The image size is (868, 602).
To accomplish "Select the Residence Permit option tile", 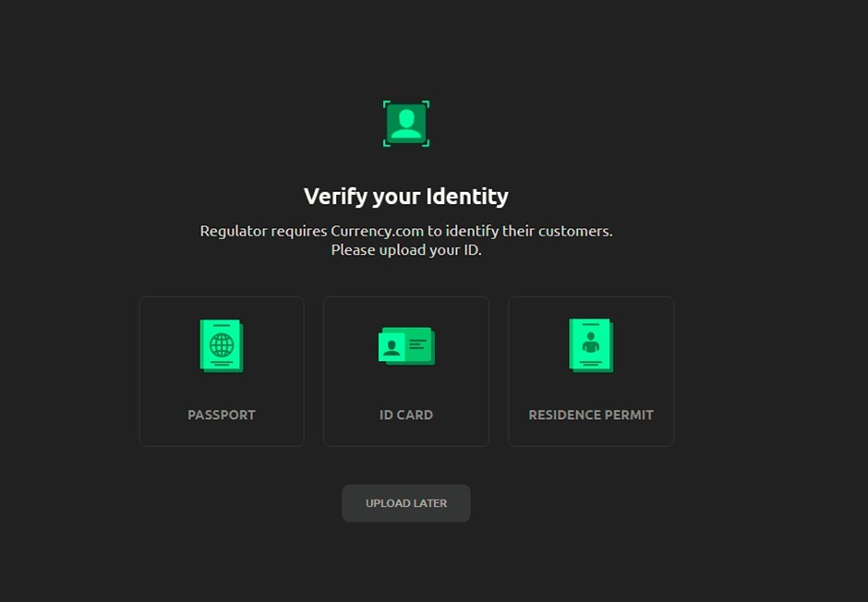I will (x=591, y=371).
